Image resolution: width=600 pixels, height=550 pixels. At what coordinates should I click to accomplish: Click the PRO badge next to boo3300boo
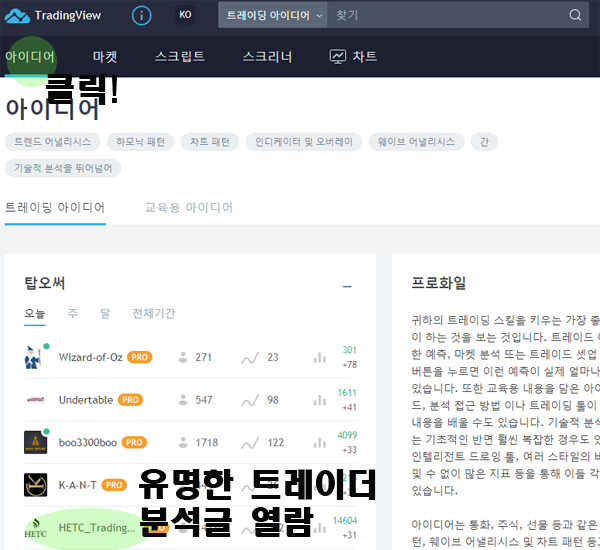pos(134,442)
